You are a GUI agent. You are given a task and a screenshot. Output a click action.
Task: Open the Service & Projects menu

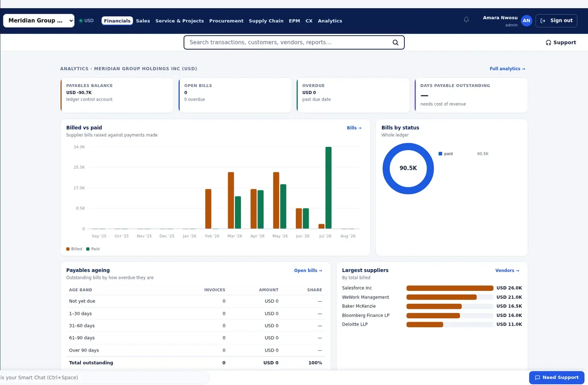180,21
